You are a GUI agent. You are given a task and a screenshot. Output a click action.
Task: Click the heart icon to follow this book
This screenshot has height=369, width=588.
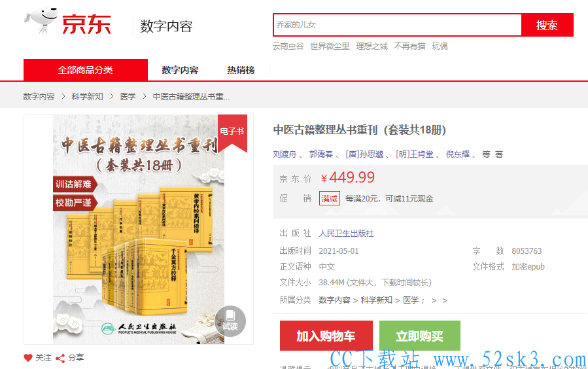(28, 358)
